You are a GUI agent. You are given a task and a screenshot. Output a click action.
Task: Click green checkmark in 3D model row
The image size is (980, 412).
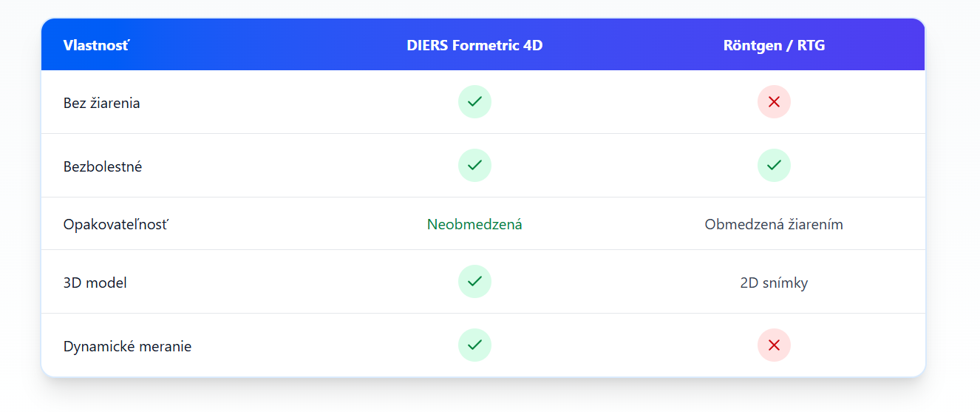474,282
